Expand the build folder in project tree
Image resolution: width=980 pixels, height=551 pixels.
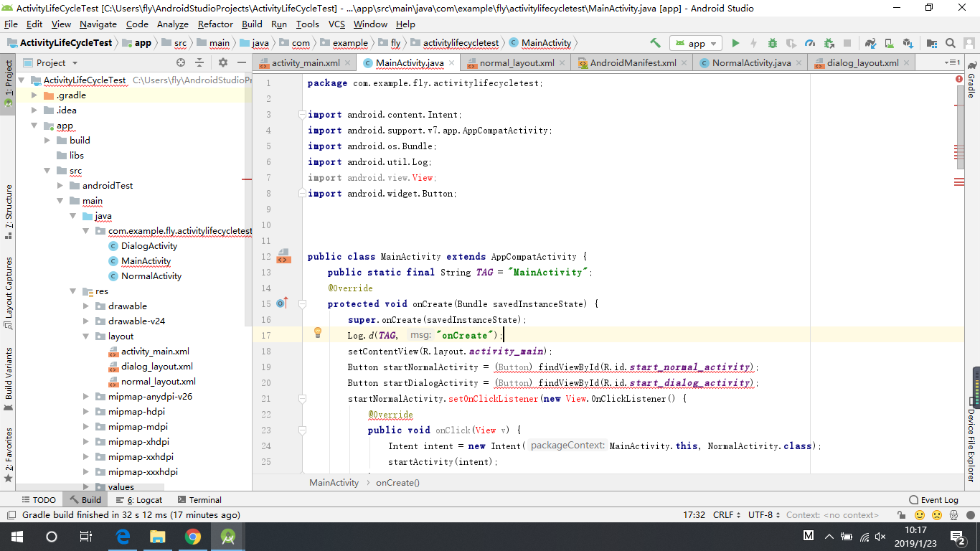pos(47,141)
